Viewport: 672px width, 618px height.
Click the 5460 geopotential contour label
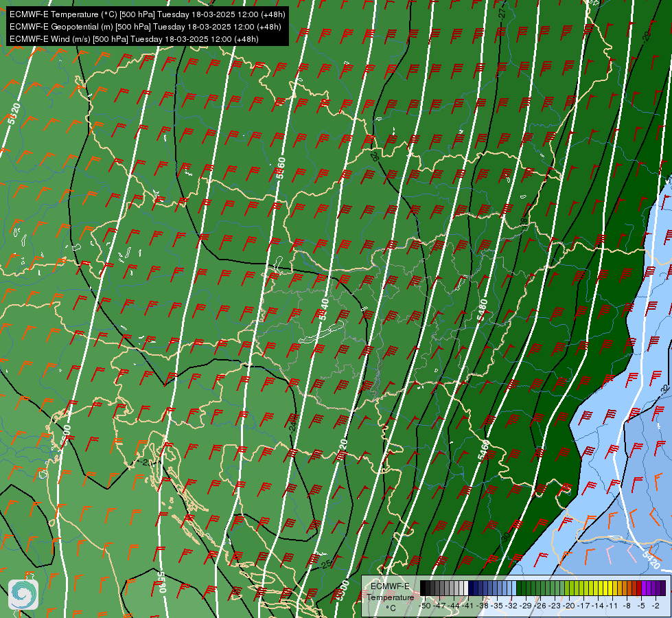484,450
